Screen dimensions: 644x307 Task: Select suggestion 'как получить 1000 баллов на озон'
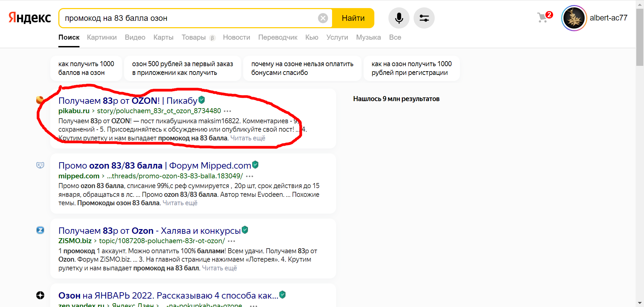[x=86, y=68]
